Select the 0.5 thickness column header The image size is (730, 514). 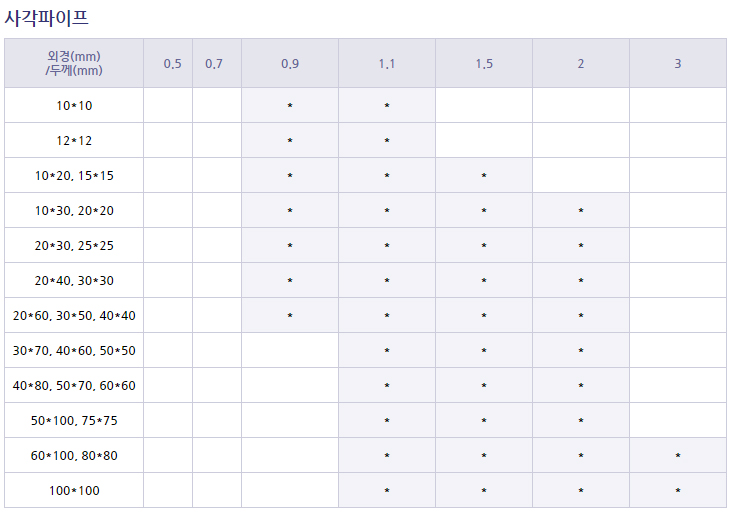173,64
